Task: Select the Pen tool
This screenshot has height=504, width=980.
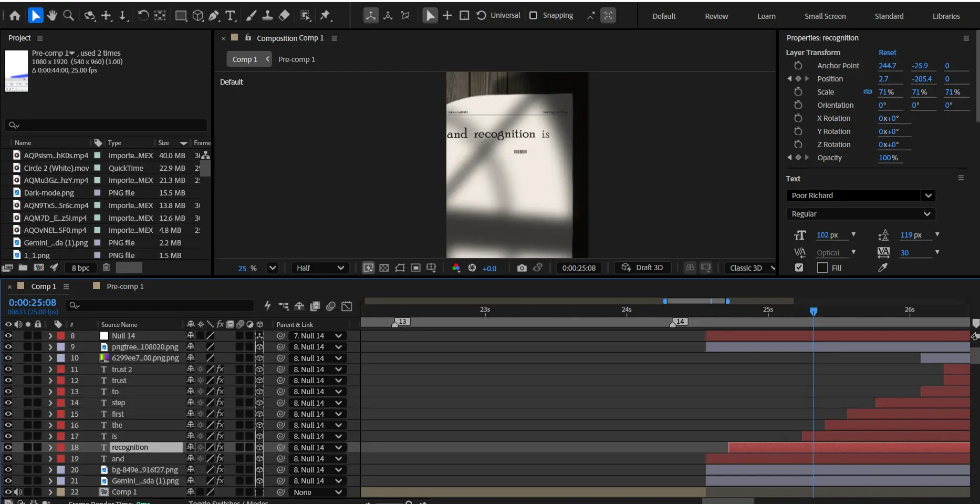Action: pos(214,16)
